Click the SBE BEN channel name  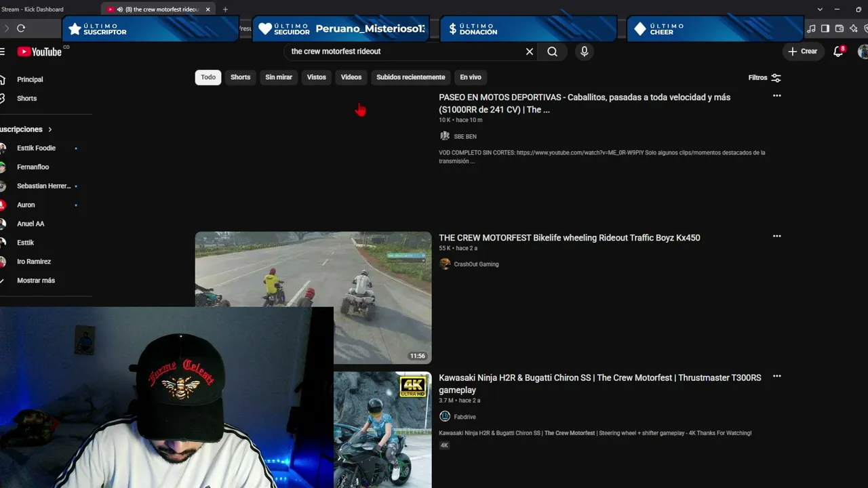tap(465, 137)
